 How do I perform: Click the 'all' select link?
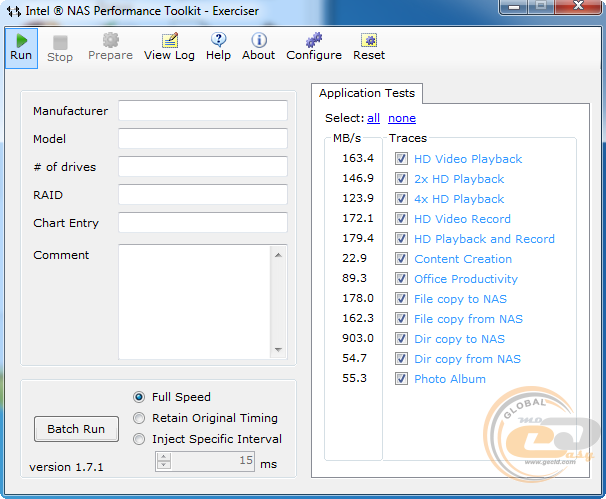(373, 118)
